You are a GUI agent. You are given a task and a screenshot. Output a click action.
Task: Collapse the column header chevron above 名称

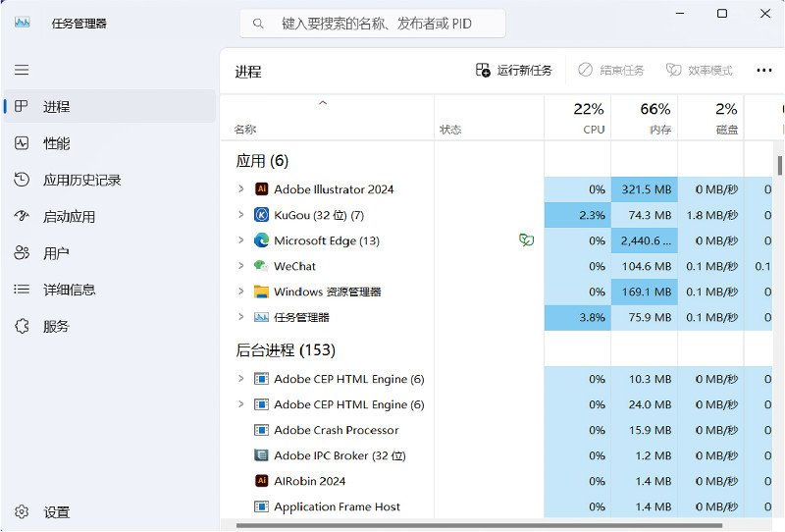[323, 103]
